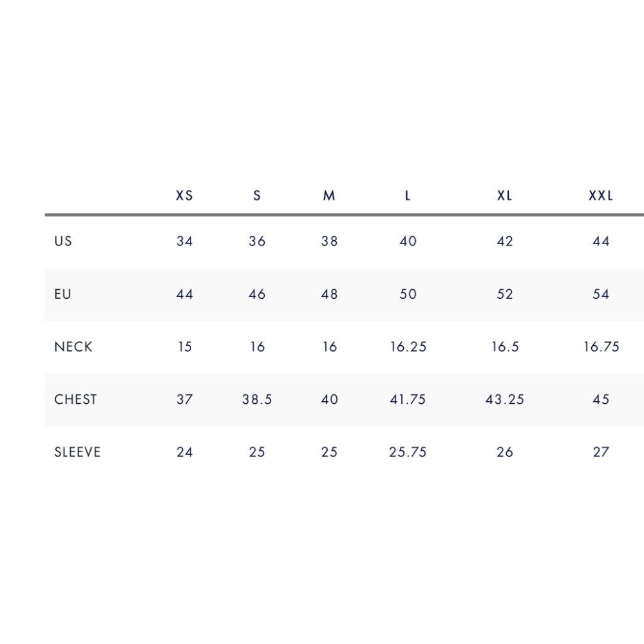Select the XXL size column header
Viewport: 644px width, 644px height.
tap(601, 195)
